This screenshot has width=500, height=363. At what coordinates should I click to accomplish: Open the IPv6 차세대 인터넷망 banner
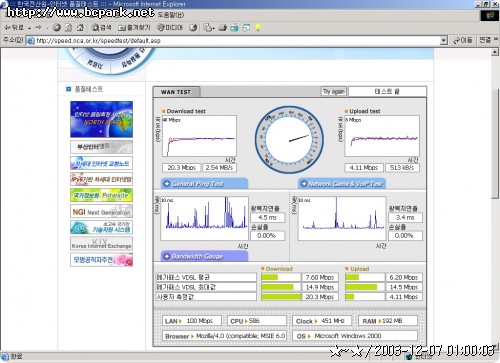tap(101, 179)
